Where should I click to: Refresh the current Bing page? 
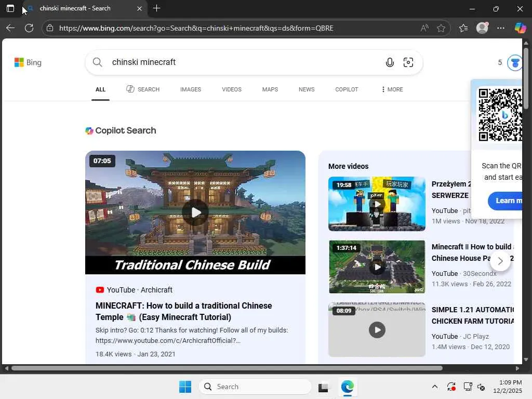coord(29,28)
